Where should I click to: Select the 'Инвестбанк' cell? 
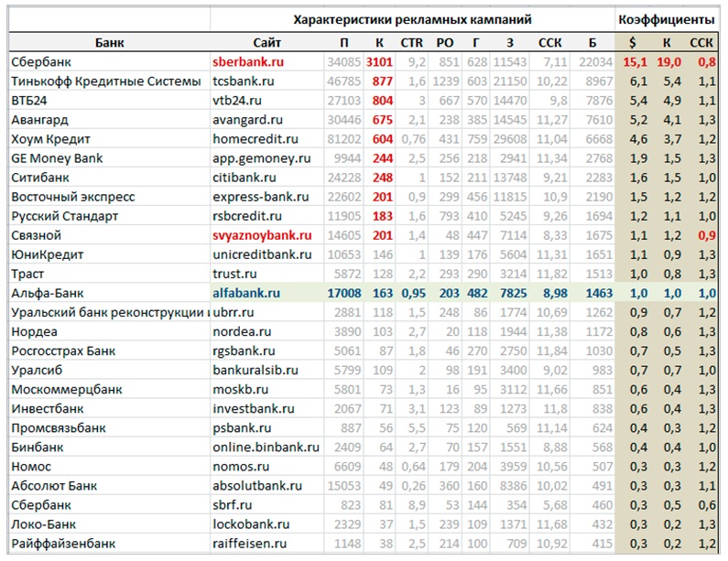pyautogui.click(x=110, y=408)
